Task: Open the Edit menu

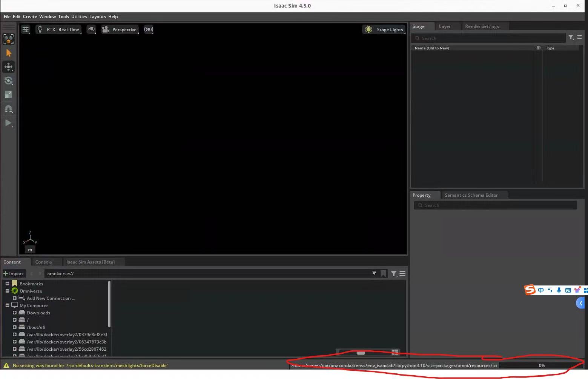Action: tap(17, 17)
